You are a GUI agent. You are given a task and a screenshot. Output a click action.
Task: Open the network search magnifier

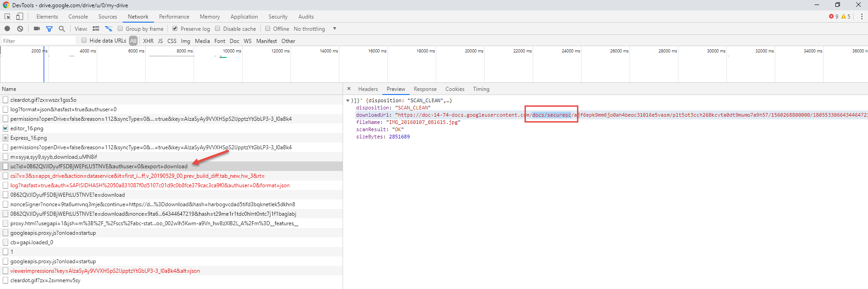pyautogui.click(x=62, y=29)
